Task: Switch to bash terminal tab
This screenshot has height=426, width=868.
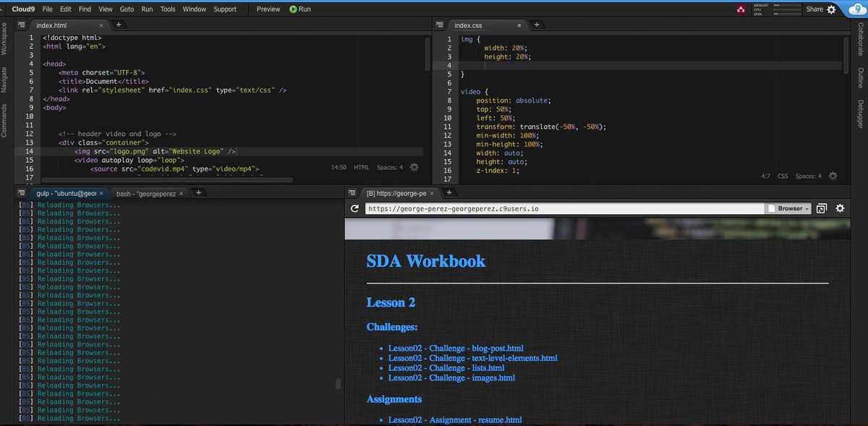Action: pos(148,194)
